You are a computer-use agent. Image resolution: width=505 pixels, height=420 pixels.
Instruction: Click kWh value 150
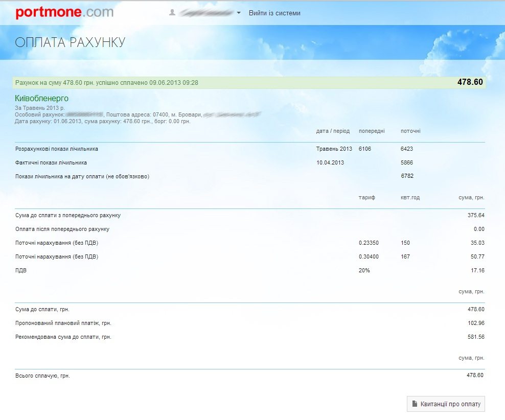point(405,243)
